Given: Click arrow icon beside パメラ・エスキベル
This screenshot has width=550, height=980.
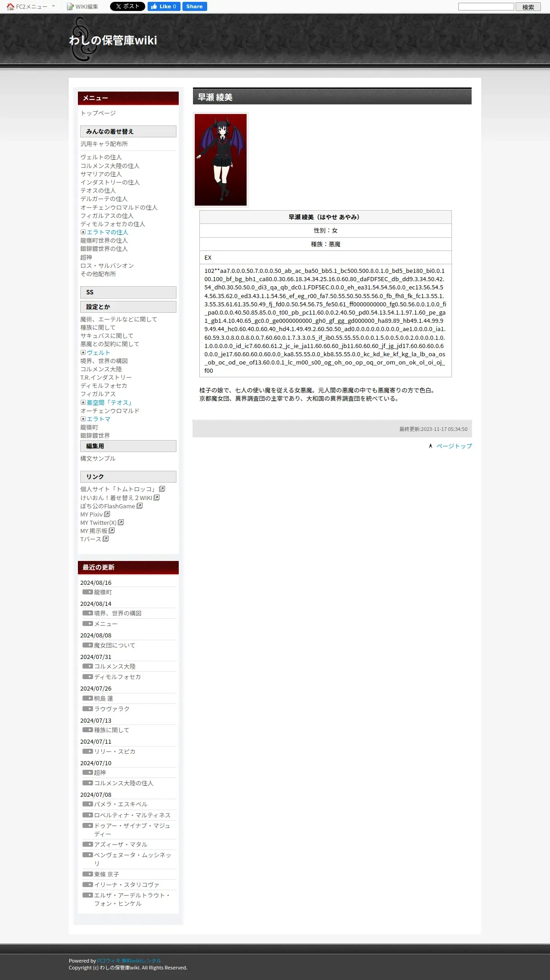Looking at the screenshot, I should 88,804.
